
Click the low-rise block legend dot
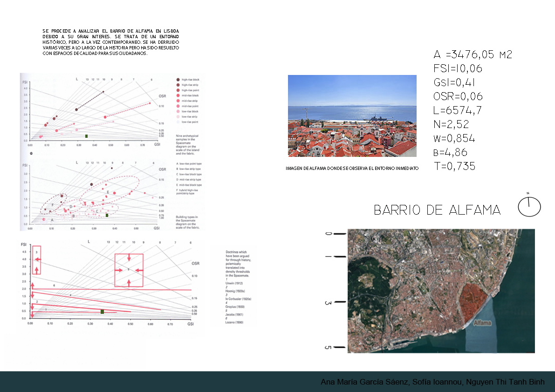(x=178, y=111)
